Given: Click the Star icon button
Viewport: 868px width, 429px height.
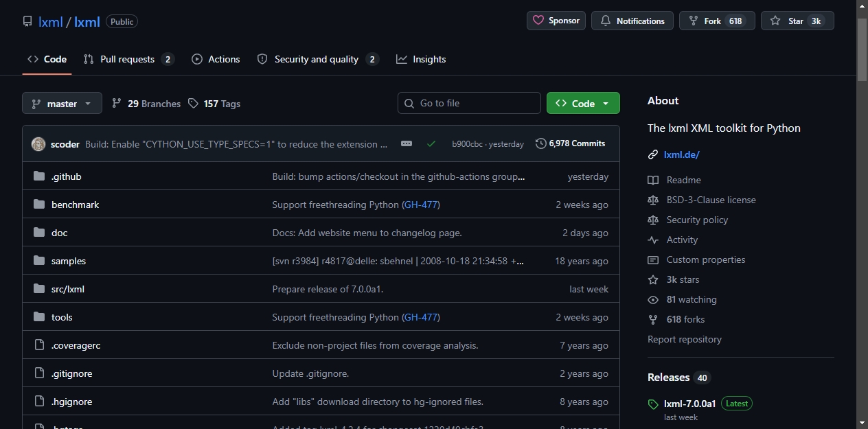Looking at the screenshot, I should coord(775,21).
